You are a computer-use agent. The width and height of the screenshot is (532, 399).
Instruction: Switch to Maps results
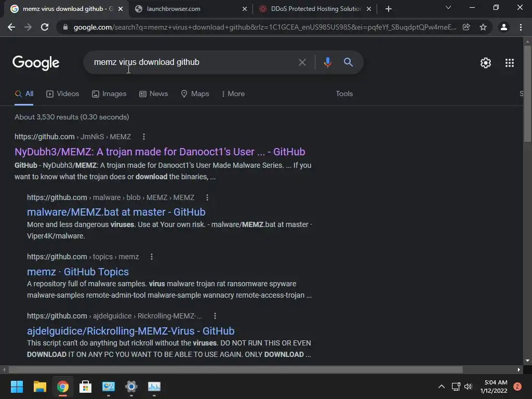pos(195,94)
